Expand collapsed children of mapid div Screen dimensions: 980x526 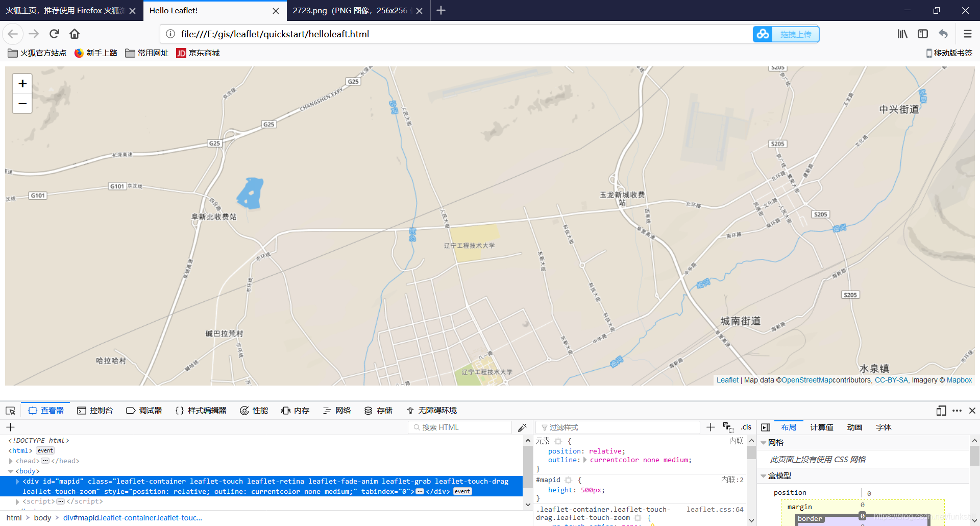[420, 491]
